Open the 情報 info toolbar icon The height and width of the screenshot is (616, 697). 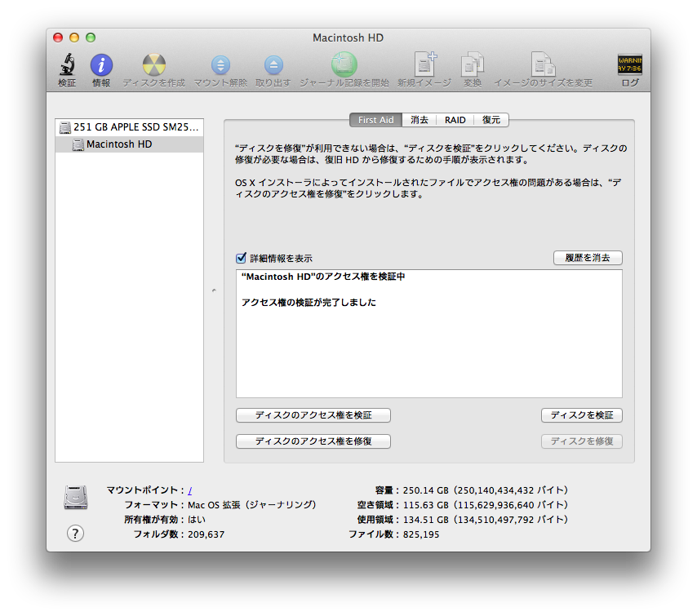click(x=101, y=65)
